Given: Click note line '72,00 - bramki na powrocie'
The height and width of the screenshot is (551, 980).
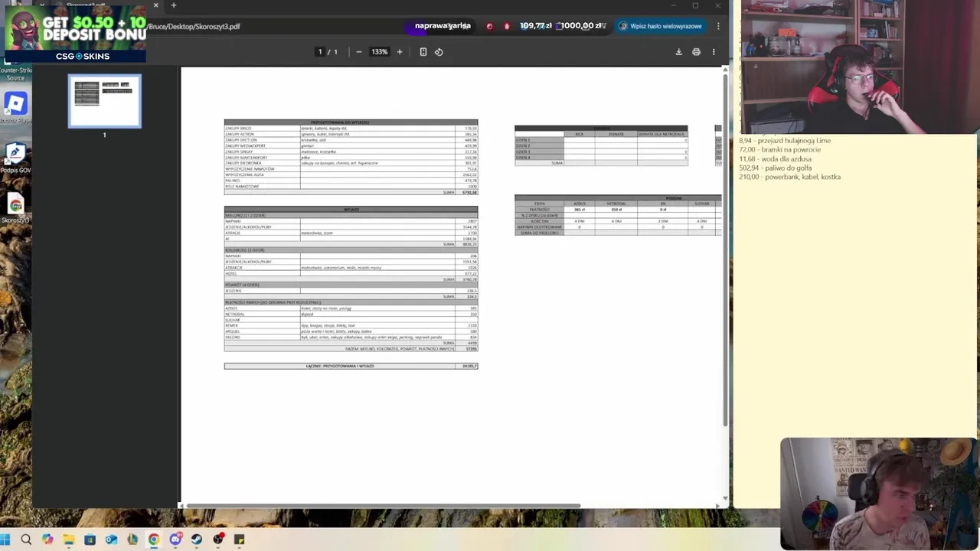Looking at the screenshot, I should [x=779, y=150].
